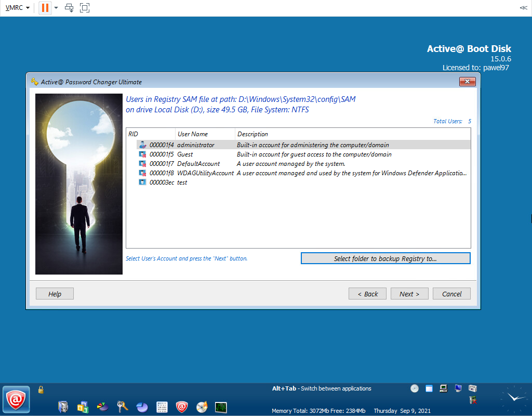532x416 pixels.
Task: Click the test account row icon
Action: 142,183
